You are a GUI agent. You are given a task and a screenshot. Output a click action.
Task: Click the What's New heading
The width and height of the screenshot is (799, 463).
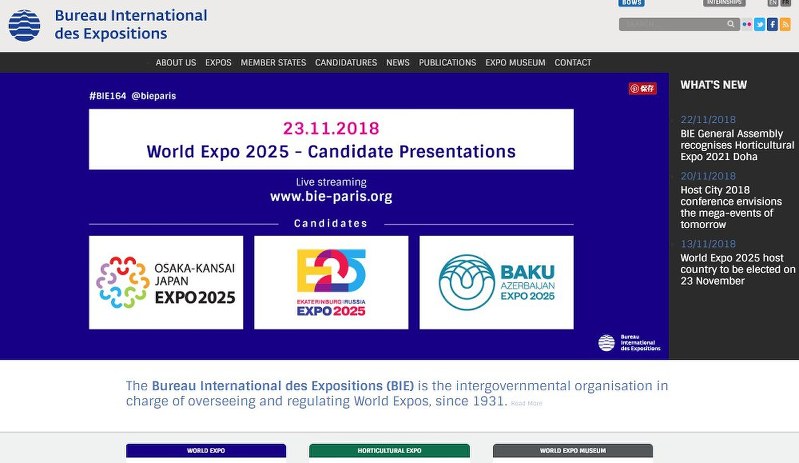tap(713, 85)
